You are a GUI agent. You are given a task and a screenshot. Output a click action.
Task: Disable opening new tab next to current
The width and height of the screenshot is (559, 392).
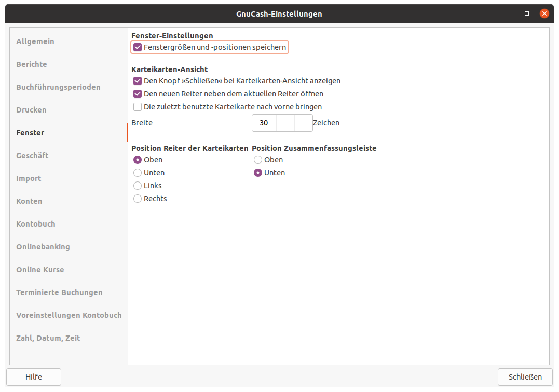click(x=138, y=94)
